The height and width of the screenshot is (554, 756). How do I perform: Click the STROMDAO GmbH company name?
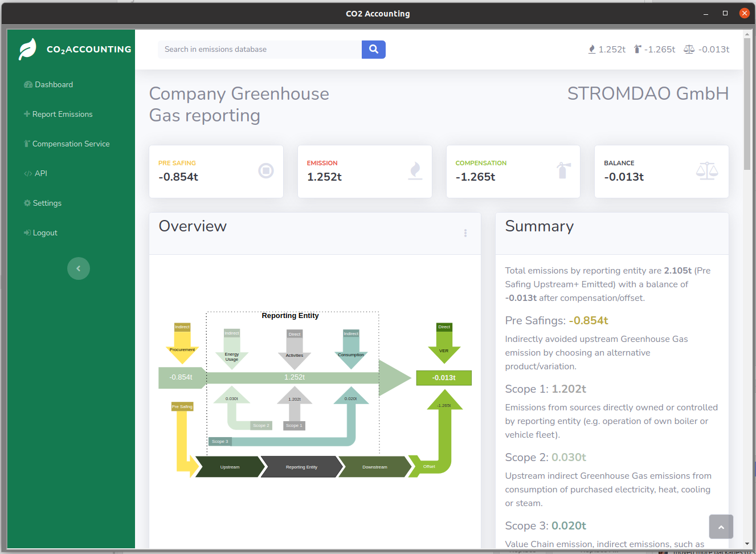pyautogui.click(x=648, y=93)
